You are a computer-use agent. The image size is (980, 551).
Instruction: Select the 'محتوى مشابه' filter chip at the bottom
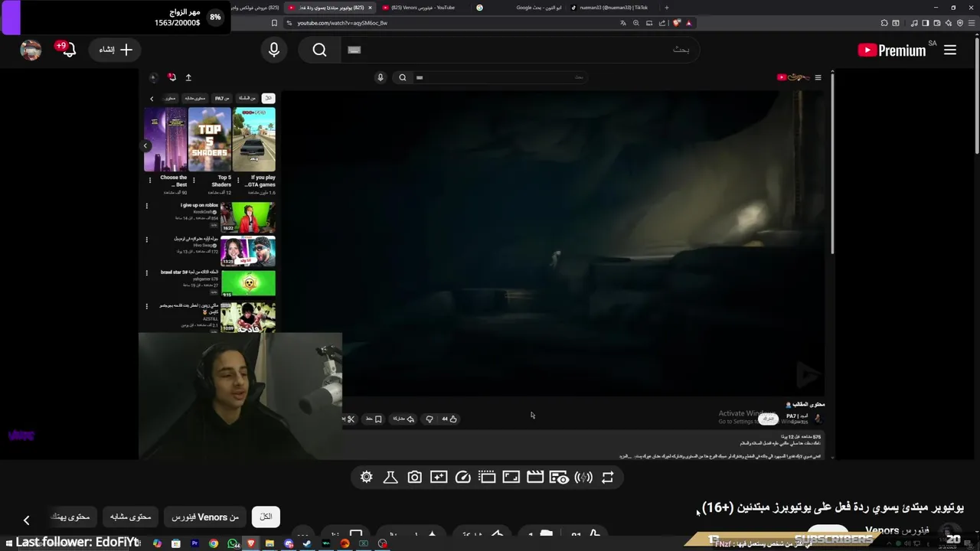130,517
